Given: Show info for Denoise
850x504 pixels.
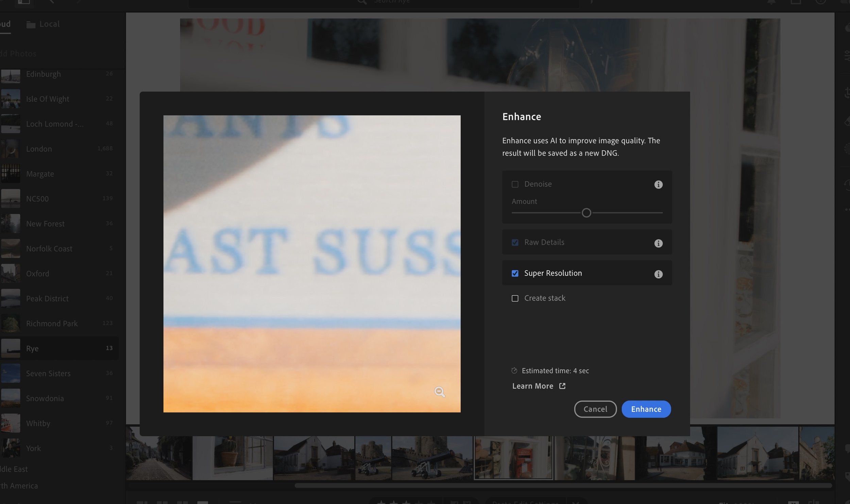Looking at the screenshot, I should point(658,185).
